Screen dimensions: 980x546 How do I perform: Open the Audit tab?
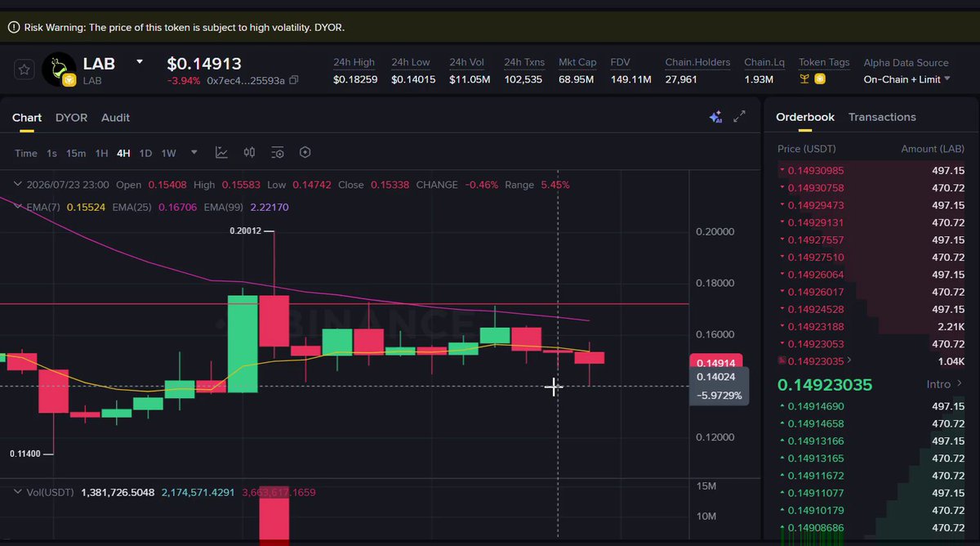[x=115, y=118]
